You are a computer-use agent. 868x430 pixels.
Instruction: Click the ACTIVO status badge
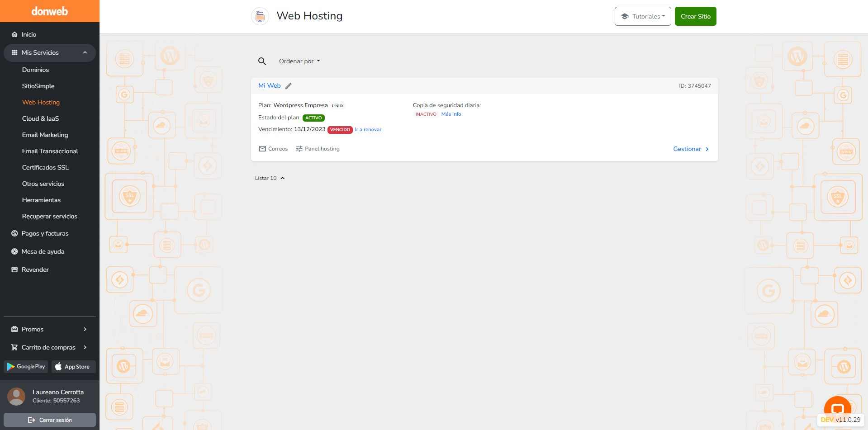[x=313, y=118]
